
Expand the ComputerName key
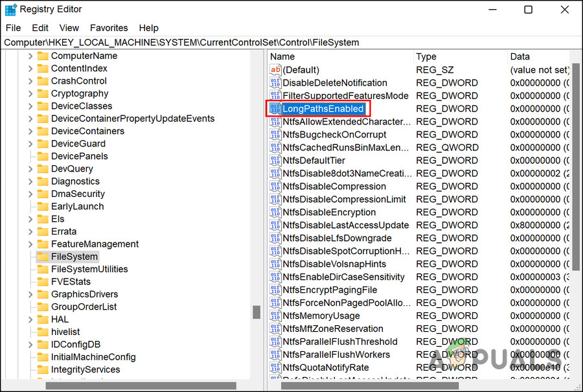pyautogui.click(x=30, y=56)
